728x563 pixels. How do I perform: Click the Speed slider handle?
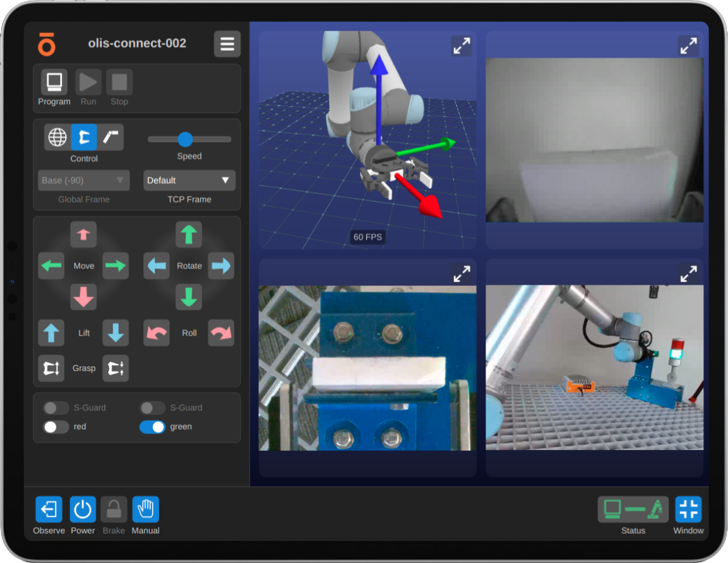[x=185, y=139]
